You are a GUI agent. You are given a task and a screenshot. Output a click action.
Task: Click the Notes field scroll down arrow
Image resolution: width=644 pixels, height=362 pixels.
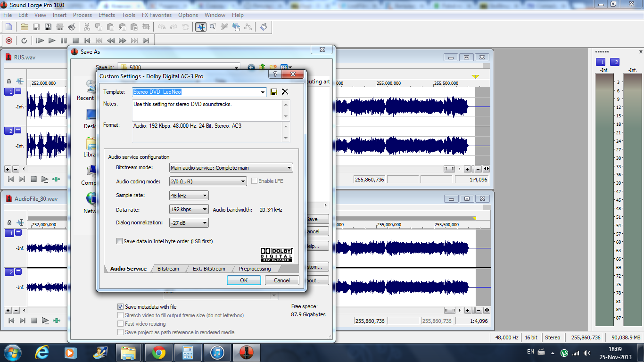pos(286,116)
